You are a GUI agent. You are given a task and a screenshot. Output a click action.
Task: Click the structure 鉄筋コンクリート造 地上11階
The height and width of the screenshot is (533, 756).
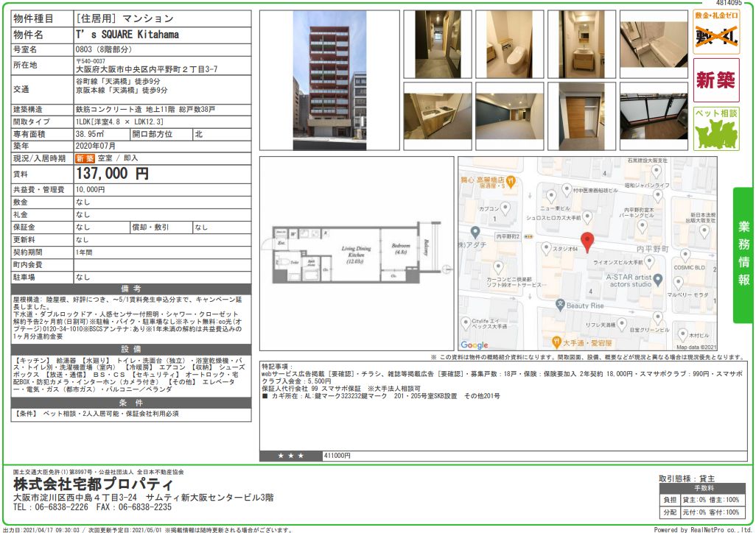125,110
